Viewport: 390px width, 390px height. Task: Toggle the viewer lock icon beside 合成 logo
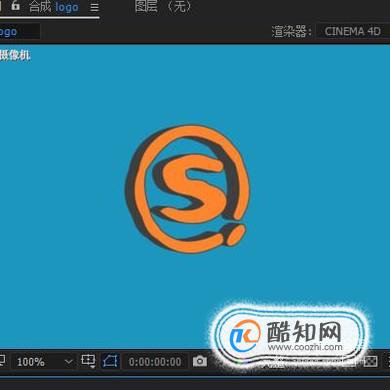pyautogui.click(x=15, y=6)
